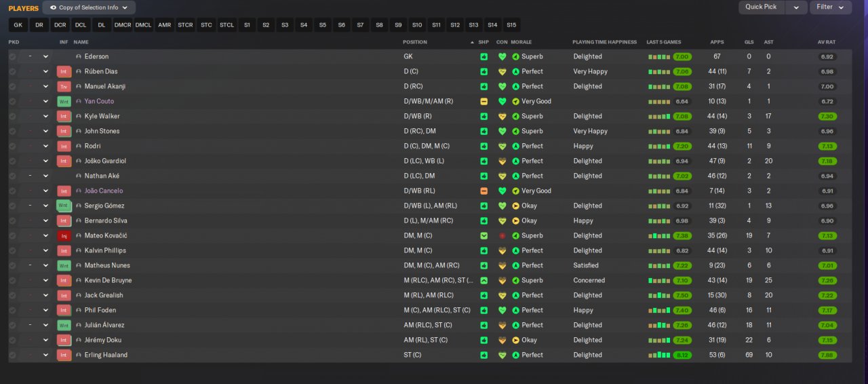
Task: Select the GK position filter button
Action: pyautogui.click(x=18, y=25)
